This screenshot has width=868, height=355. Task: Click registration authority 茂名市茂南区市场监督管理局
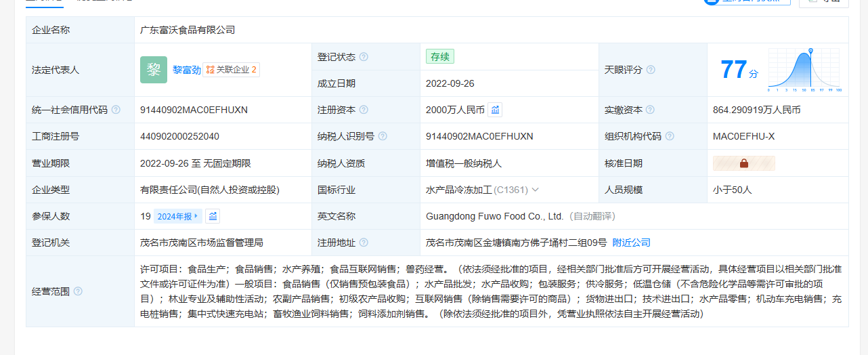click(x=202, y=243)
